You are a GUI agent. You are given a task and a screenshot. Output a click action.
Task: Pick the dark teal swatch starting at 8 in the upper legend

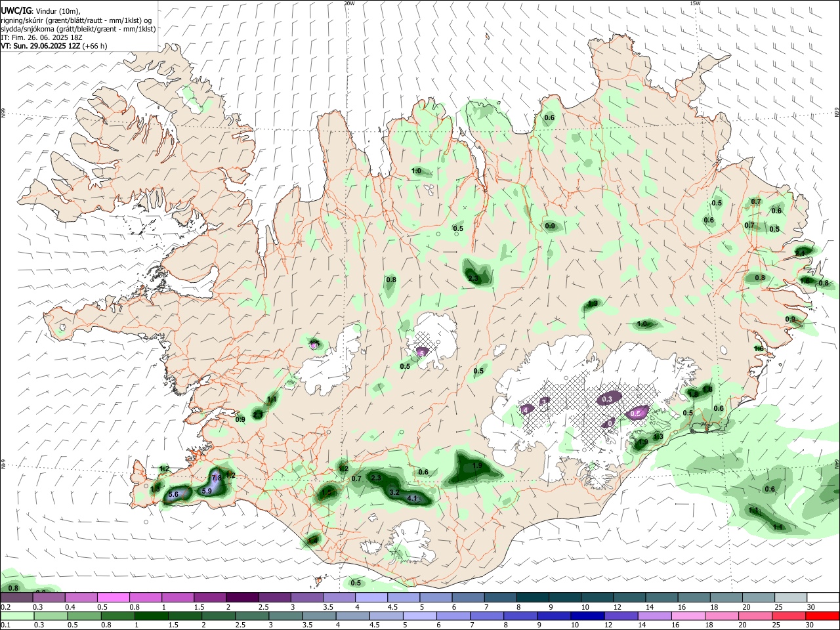[532, 598]
